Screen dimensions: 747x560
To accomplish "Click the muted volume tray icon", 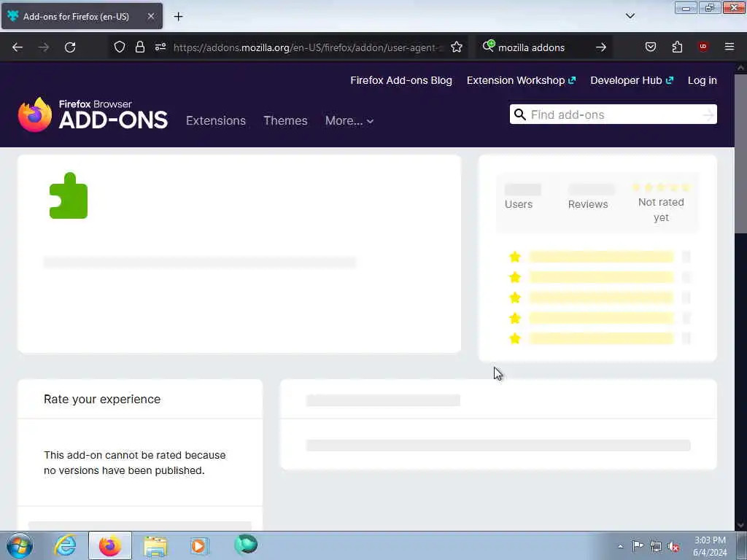I will 673,547.
